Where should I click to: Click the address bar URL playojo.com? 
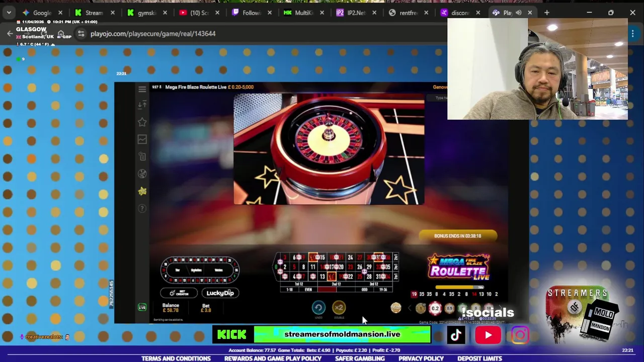click(x=153, y=34)
